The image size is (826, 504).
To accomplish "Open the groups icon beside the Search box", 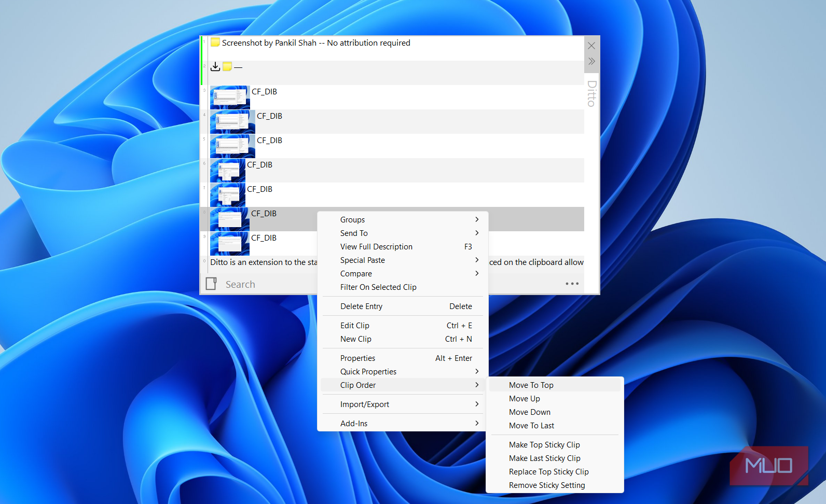I will coord(211,284).
